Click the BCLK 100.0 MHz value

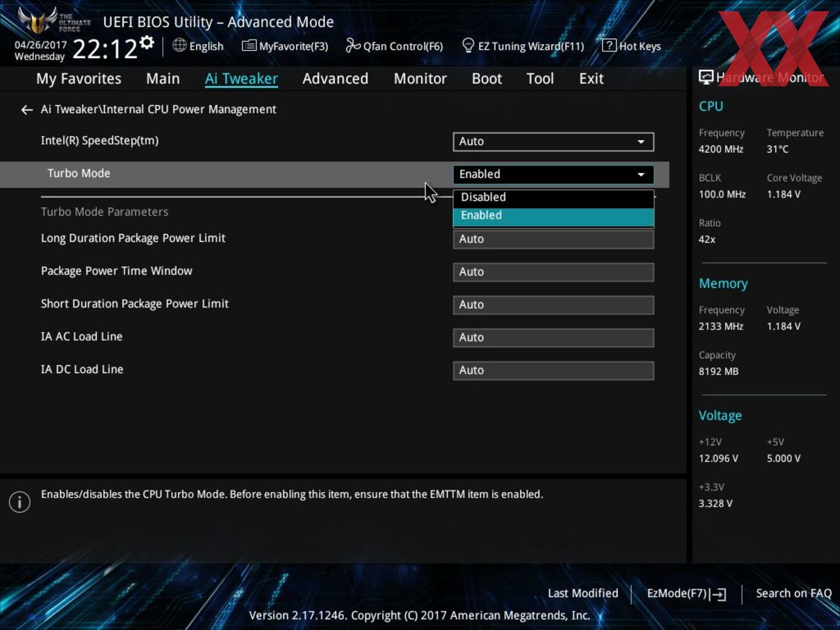pyautogui.click(x=722, y=195)
